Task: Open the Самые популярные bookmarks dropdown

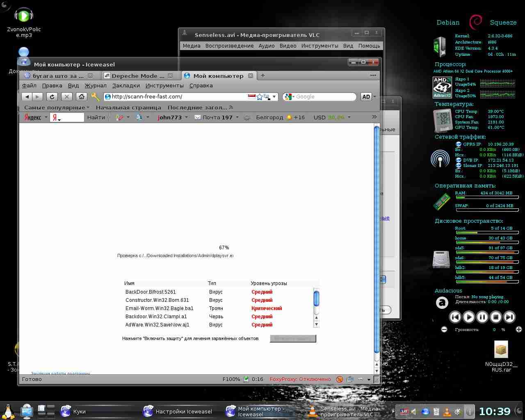Action: pos(57,107)
